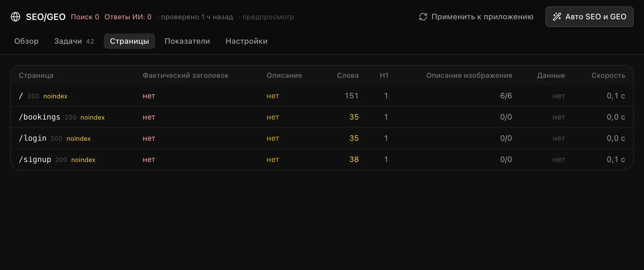Image resolution: width=644 pixels, height=270 pixels.
Task: Click the Фактический заголовок column header
Action: point(185,76)
